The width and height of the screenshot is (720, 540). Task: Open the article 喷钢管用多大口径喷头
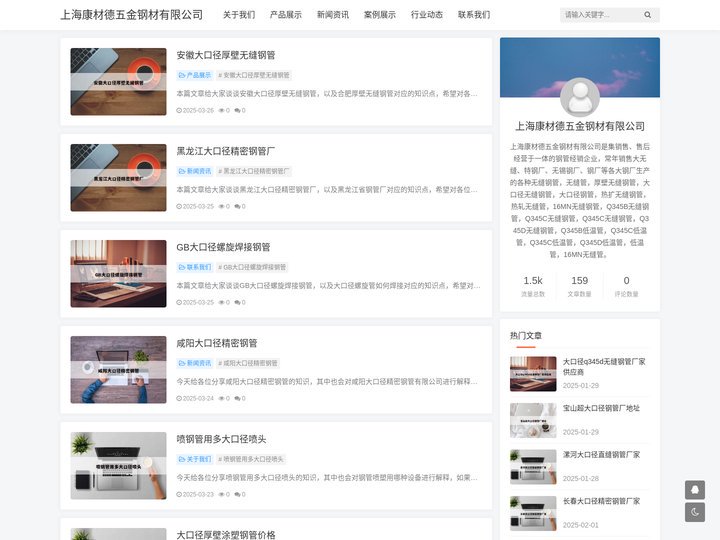point(221,439)
